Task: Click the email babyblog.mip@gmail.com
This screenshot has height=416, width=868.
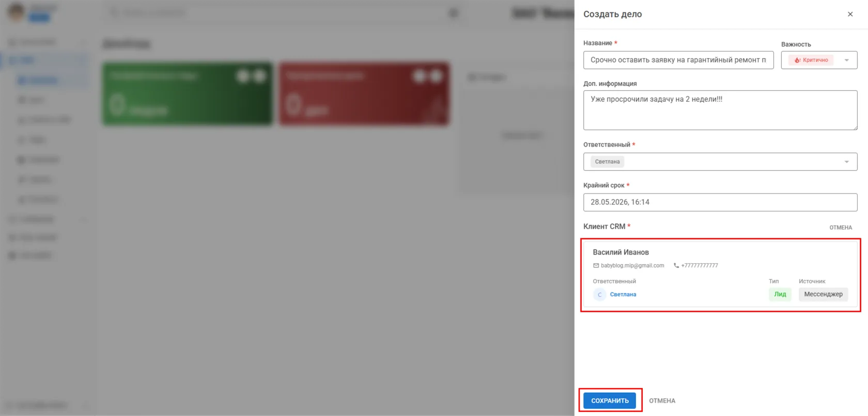Action: tap(632, 266)
